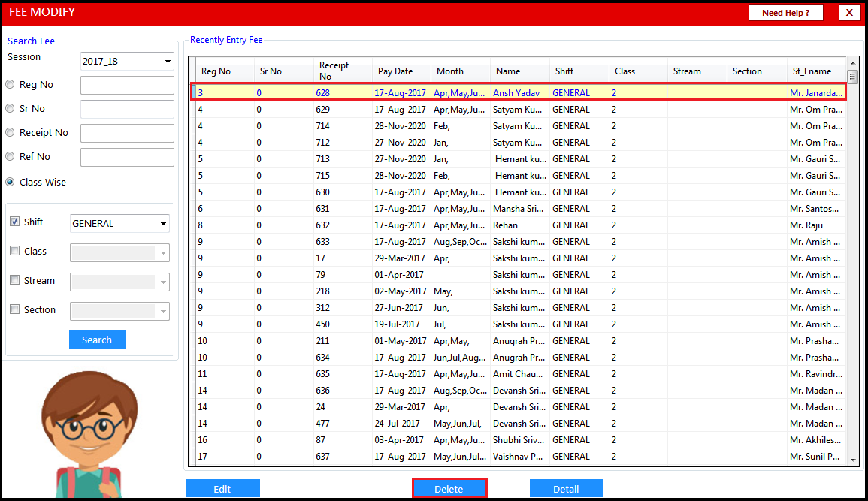Click the table scrollbar up arrow
868x501 pixels.
(852, 63)
